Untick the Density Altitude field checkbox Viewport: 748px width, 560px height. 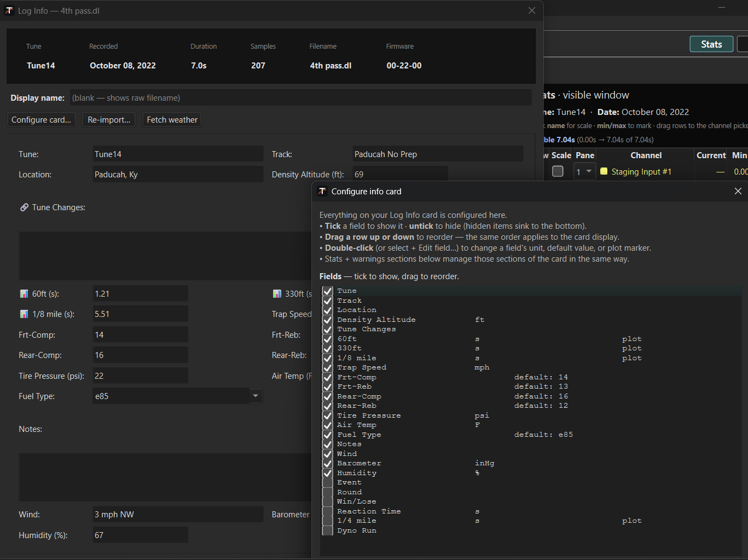328,320
